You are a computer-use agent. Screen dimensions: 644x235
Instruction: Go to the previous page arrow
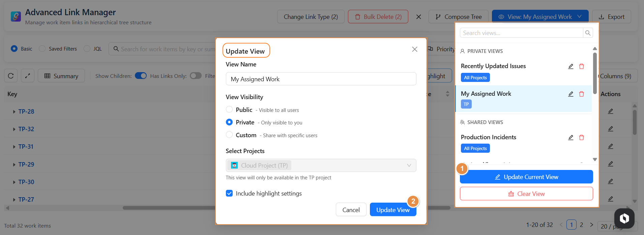pyautogui.click(x=561, y=225)
